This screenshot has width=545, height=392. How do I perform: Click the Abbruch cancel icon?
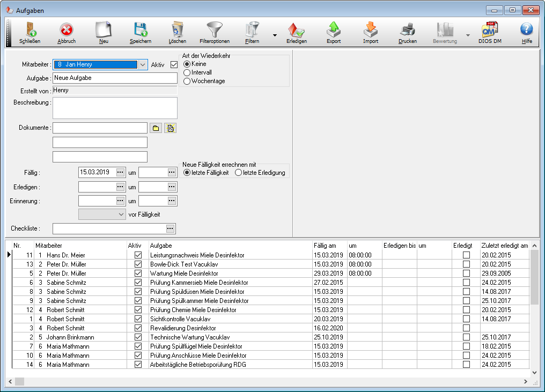click(67, 30)
